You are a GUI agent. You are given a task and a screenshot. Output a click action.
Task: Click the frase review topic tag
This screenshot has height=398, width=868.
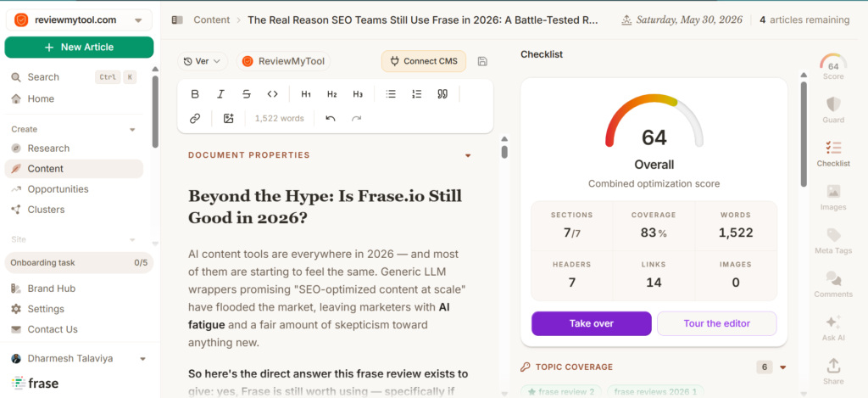click(561, 392)
